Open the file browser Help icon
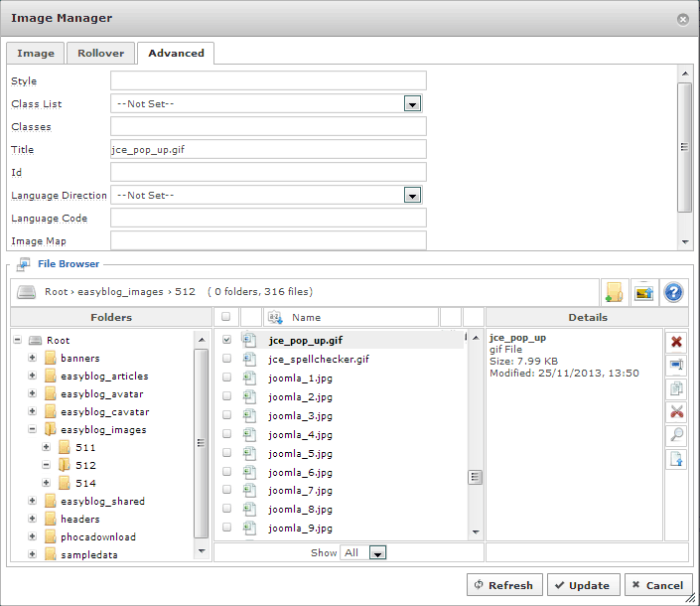Screen dimensions: 700x606 tap(675, 292)
